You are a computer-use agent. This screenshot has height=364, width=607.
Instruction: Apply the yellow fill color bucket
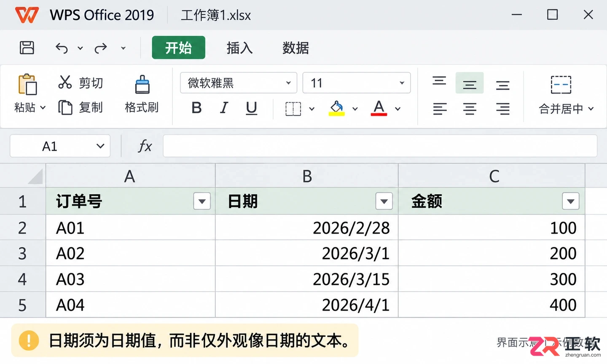pyautogui.click(x=336, y=108)
